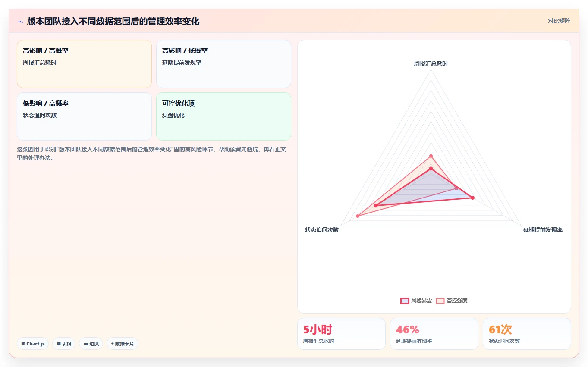588x367 pixels.
Task: Click 管控强度 data point on 延期提前发现率 axis
Action: click(456, 188)
